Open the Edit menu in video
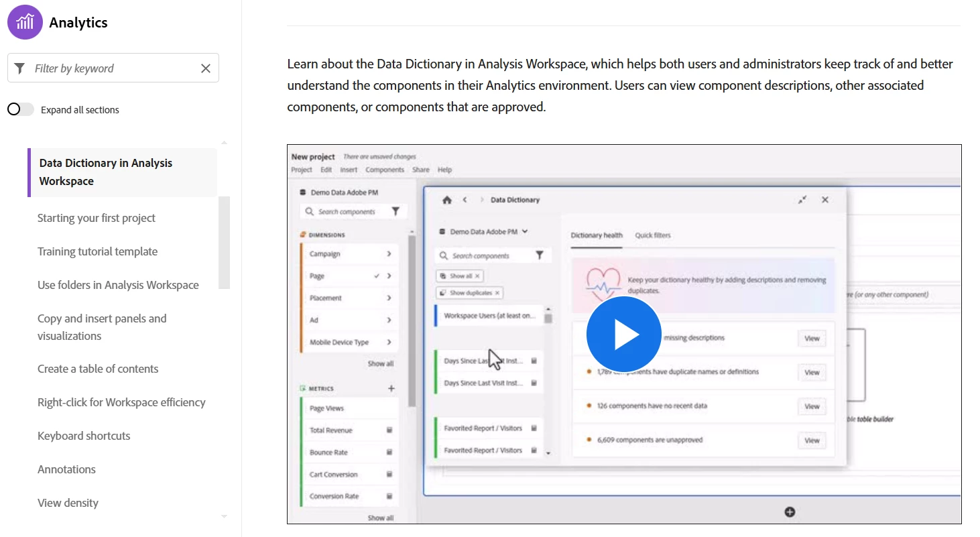980x537 pixels. 326,170
